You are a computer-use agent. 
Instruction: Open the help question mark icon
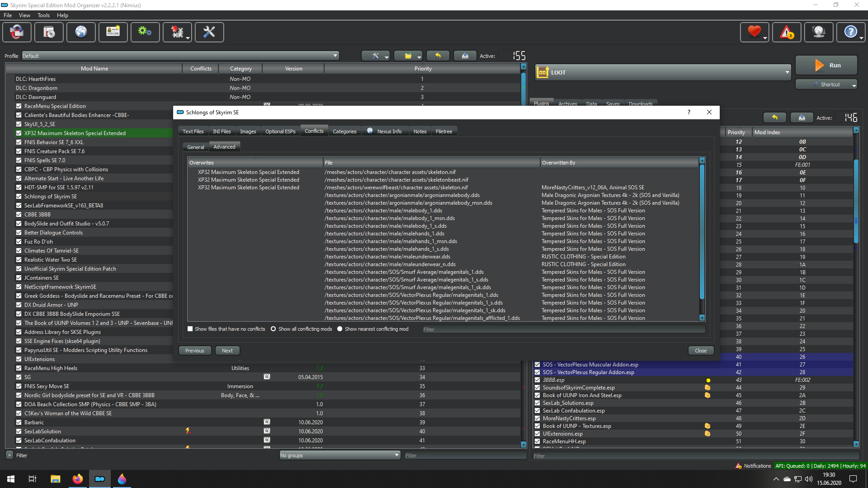pos(850,32)
